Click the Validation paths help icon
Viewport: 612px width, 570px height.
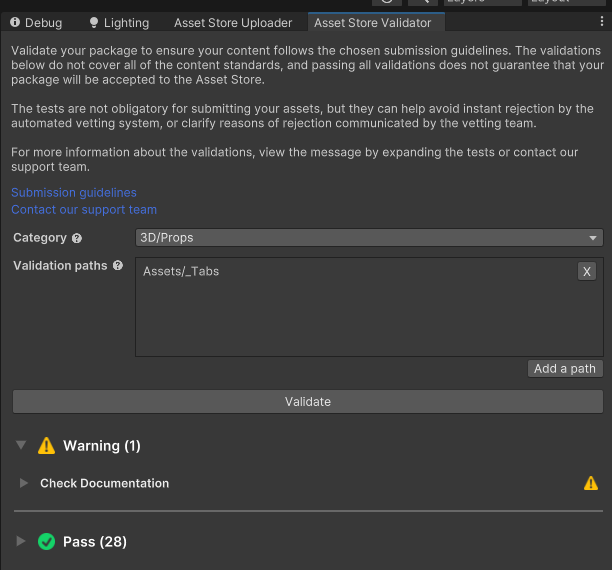point(118,266)
